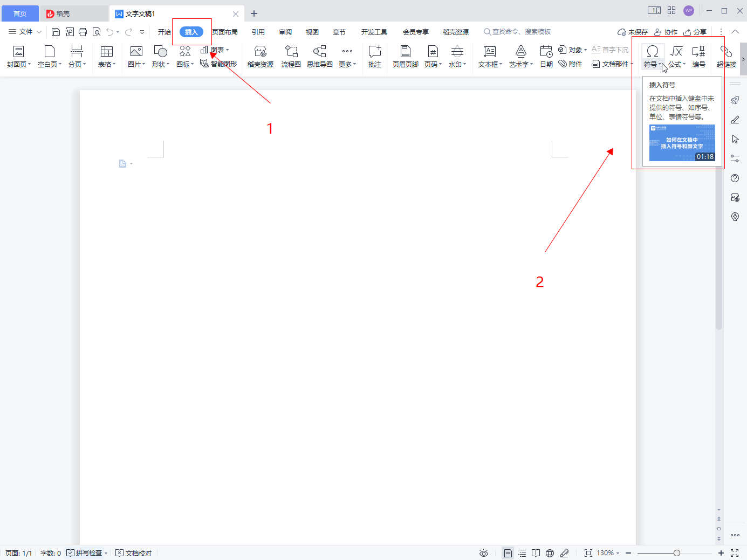Click the zoom out minus button
Image resolution: width=747 pixels, height=560 pixels.
pos(628,553)
